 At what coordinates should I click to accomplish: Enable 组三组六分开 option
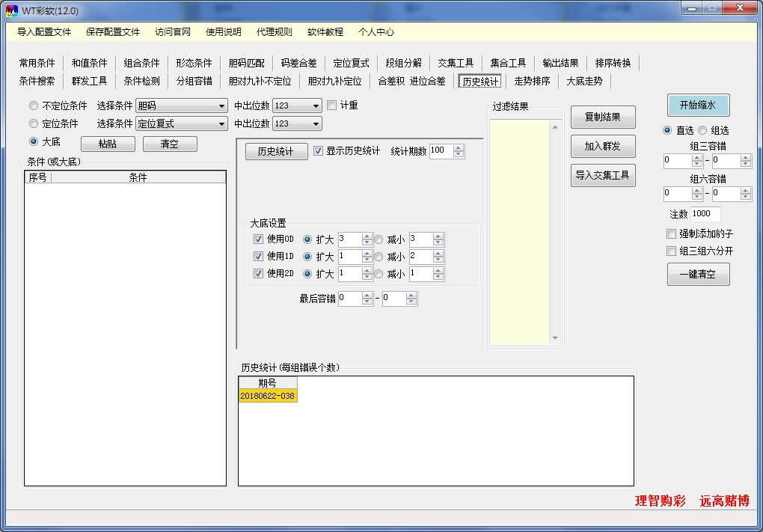click(x=669, y=251)
